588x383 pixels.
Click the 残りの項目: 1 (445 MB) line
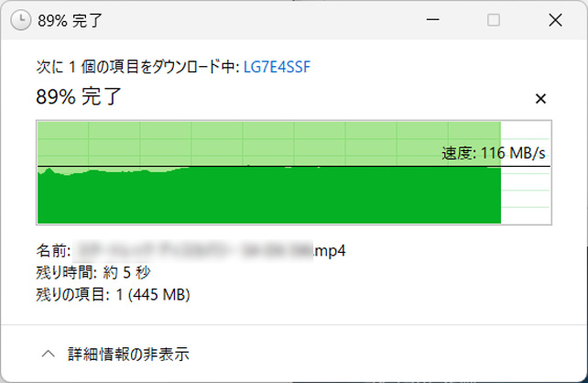(x=113, y=294)
